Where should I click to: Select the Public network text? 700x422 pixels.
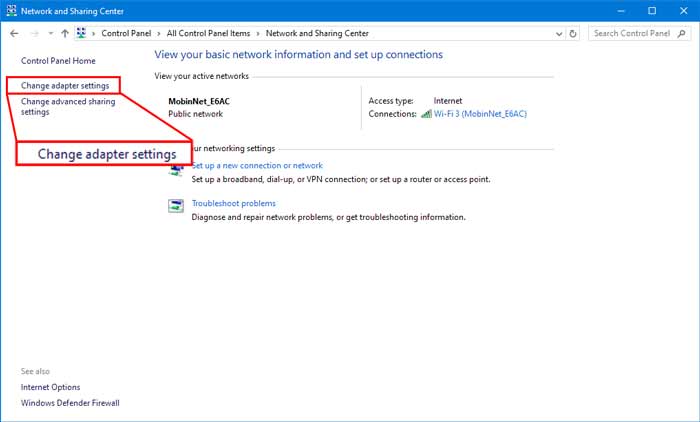(196, 114)
